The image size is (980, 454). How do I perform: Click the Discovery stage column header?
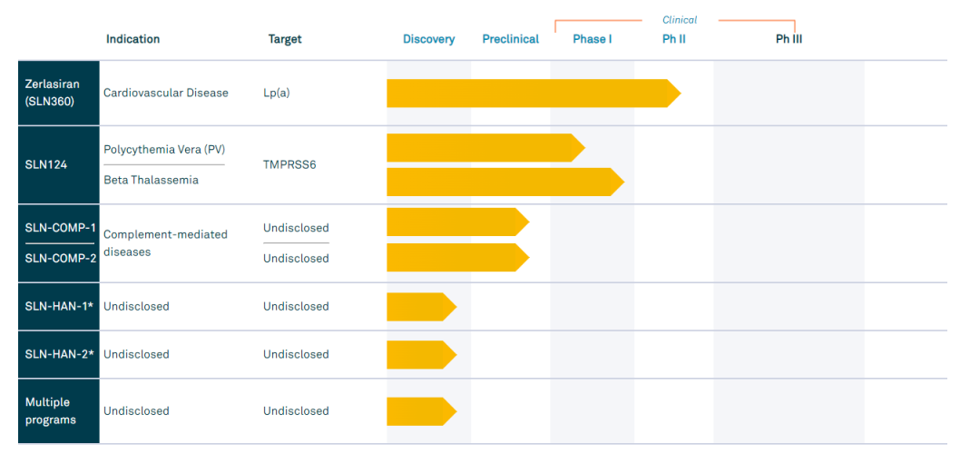click(x=429, y=39)
